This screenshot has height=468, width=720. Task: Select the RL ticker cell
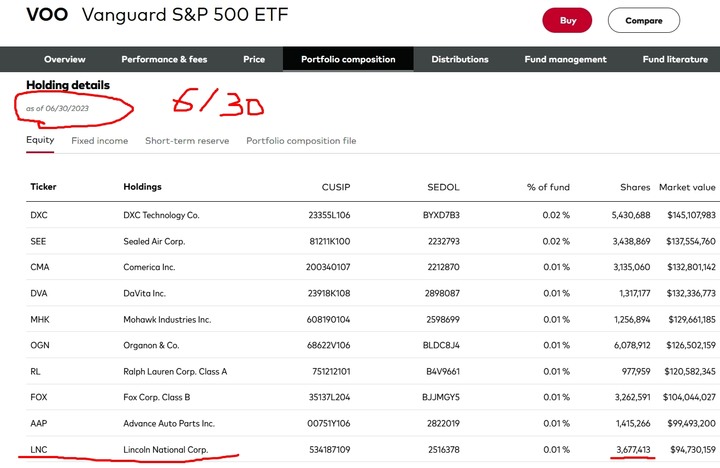(35, 371)
